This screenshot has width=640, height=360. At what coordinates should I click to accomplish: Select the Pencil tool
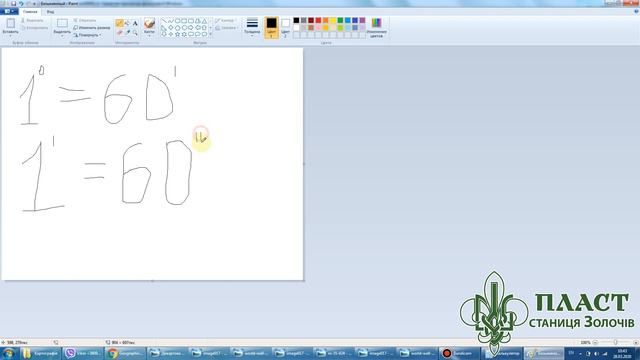coord(119,23)
